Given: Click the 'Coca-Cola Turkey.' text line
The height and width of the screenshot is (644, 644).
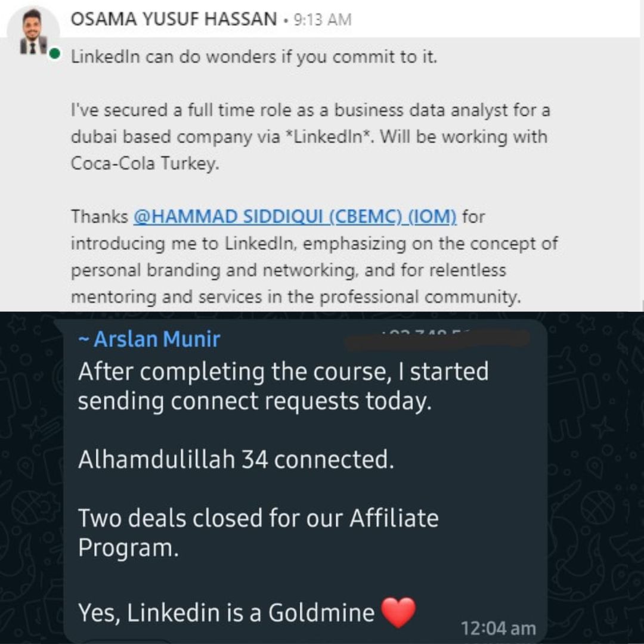Looking at the screenshot, I should (x=145, y=163).
